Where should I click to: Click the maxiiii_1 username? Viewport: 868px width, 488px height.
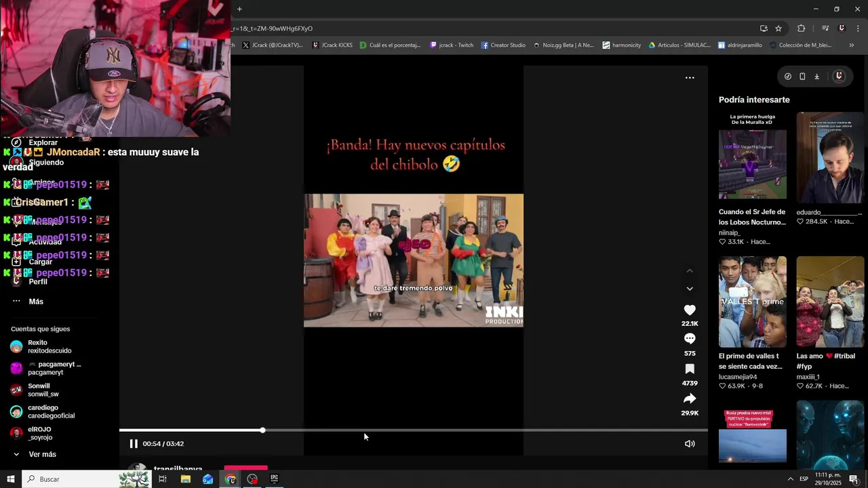[808, 377]
